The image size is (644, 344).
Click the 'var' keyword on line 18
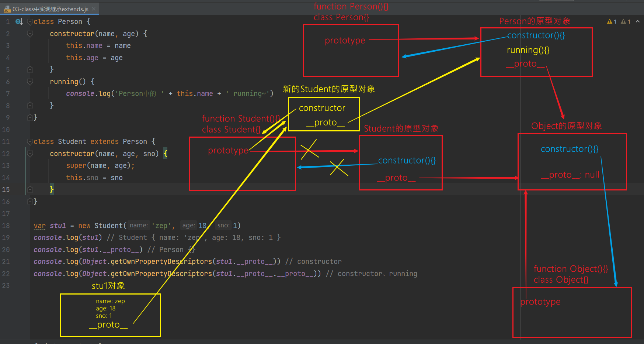(39, 226)
